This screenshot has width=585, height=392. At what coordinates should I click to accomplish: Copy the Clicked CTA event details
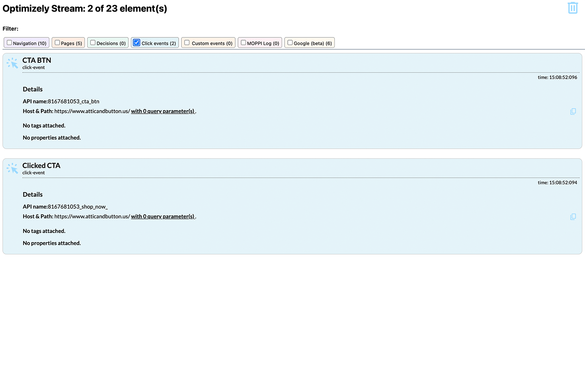[x=573, y=217]
